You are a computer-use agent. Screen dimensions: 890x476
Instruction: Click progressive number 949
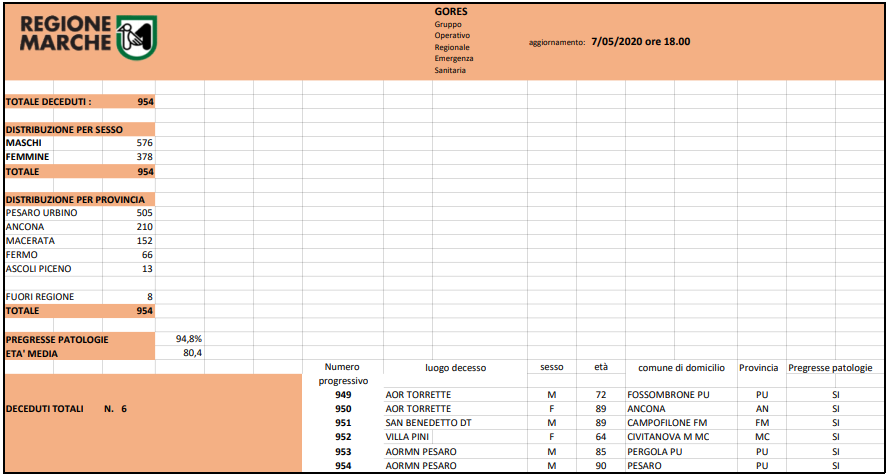coord(343,395)
